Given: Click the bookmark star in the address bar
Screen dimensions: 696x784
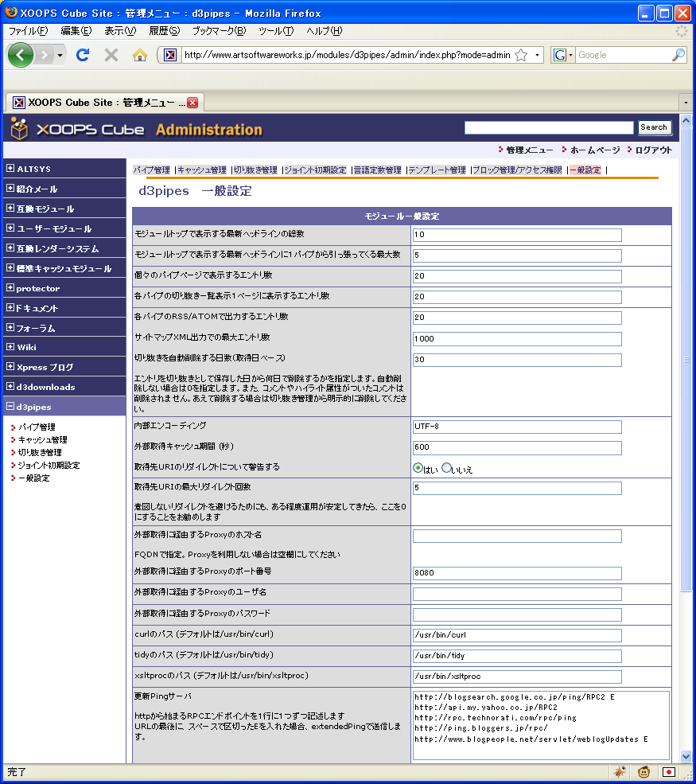Looking at the screenshot, I should [x=521, y=55].
